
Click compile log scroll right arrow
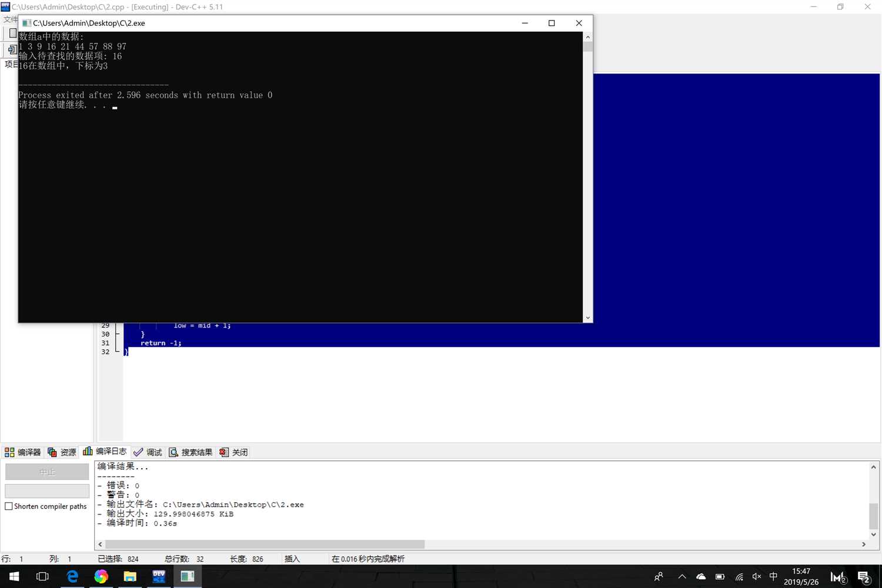tap(864, 544)
